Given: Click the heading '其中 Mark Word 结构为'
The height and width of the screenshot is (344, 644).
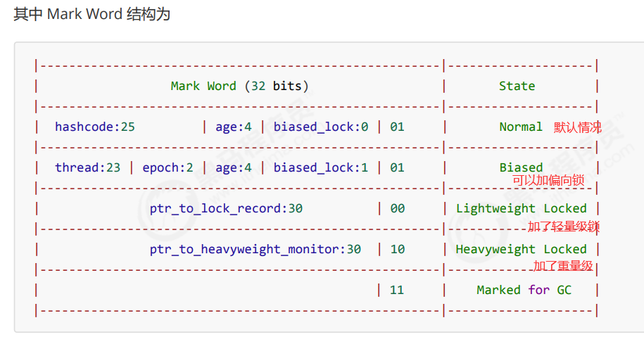Looking at the screenshot, I should 92,14.
